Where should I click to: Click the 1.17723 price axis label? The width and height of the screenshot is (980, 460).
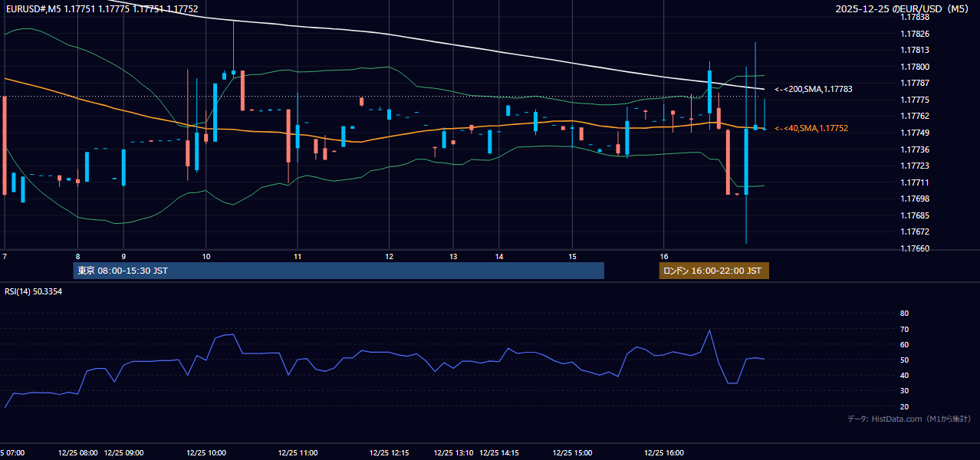point(914,166)
